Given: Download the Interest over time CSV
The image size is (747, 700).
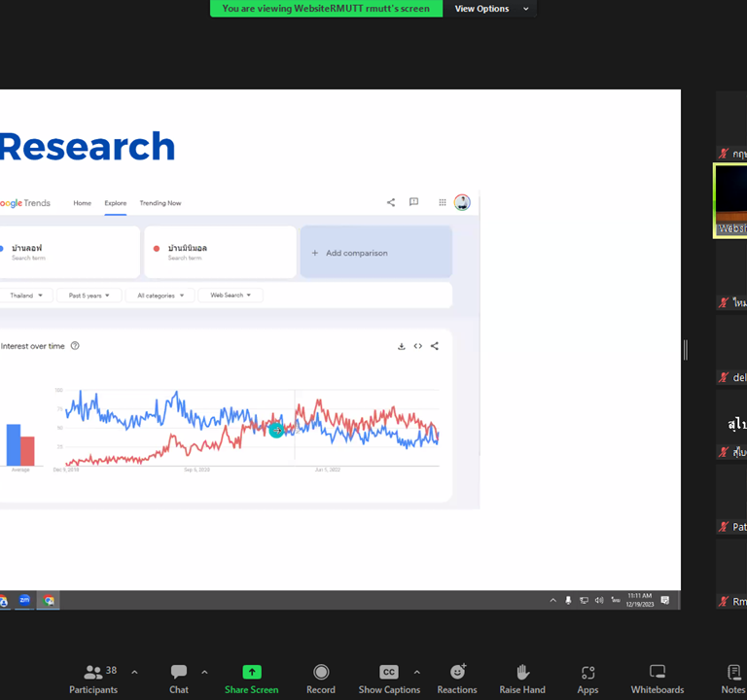Looking at the screenshot, I should pos(402,346).
